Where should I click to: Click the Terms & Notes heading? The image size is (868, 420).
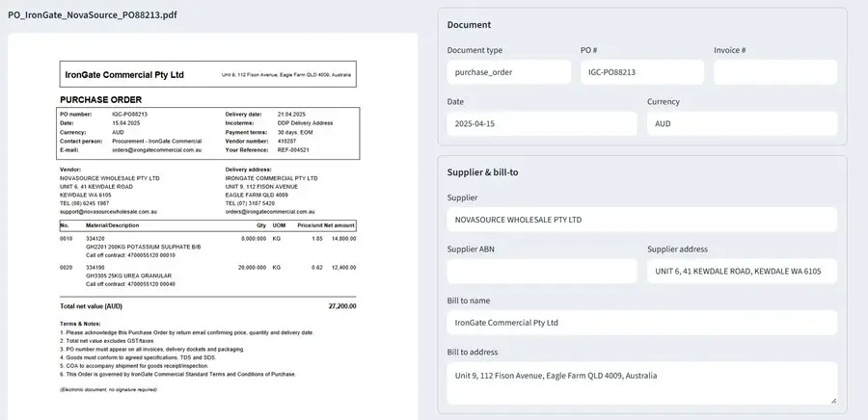[x=80, y=324]
